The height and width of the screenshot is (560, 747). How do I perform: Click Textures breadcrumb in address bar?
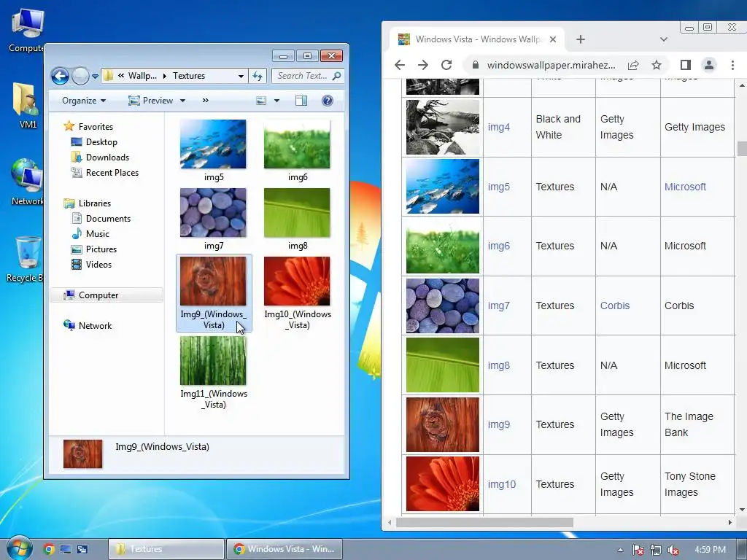click(x=189, y=76)
